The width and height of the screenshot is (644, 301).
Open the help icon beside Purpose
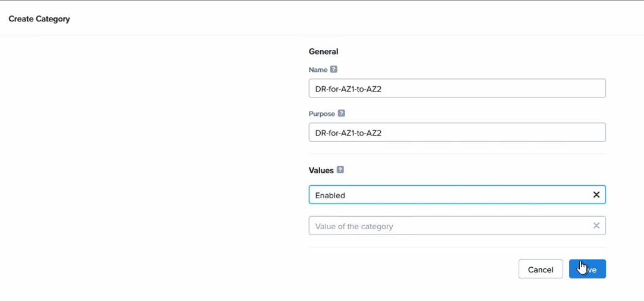pyautogui.click(x=341, y=113)
